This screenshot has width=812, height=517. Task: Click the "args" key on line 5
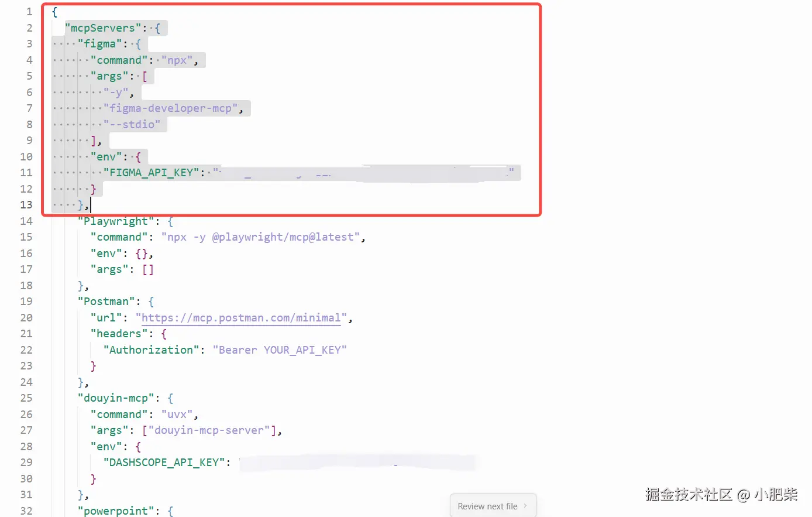(109, 76)
